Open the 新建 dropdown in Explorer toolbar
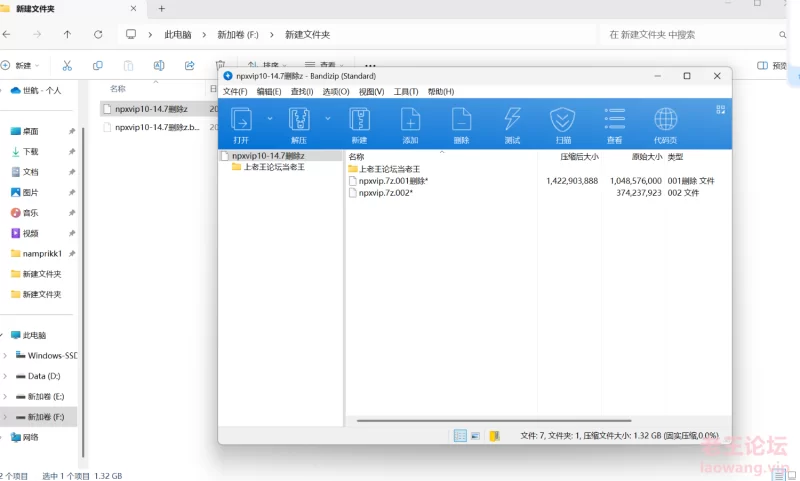Image resolution: width=800 pixels, height=481 pixels. [x=19, y=65]
